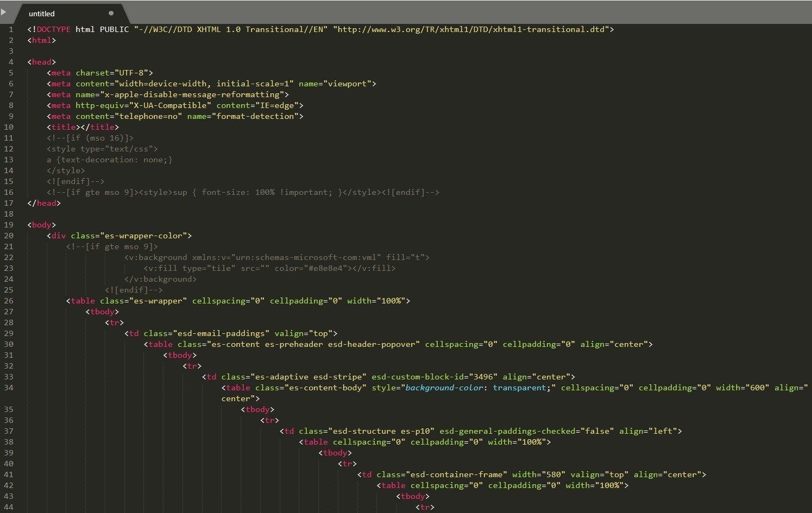
Task: Click line number 1 in the gutter
Action: [10, 29]
